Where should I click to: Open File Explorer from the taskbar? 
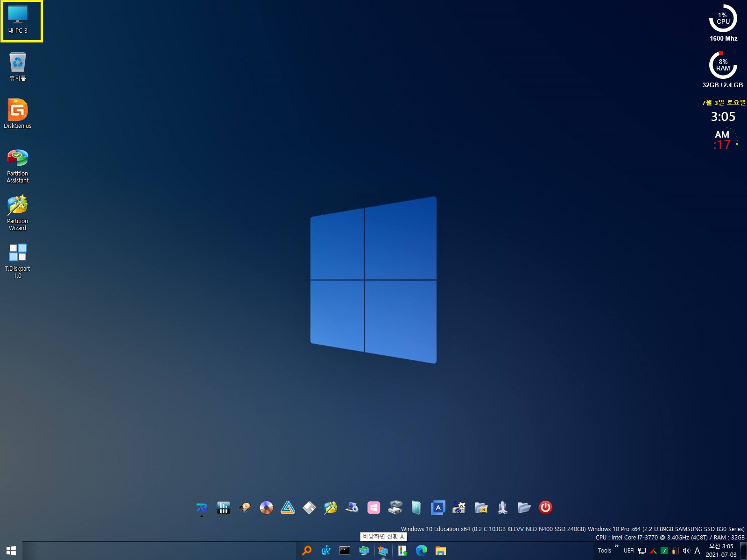pos(441,551)
